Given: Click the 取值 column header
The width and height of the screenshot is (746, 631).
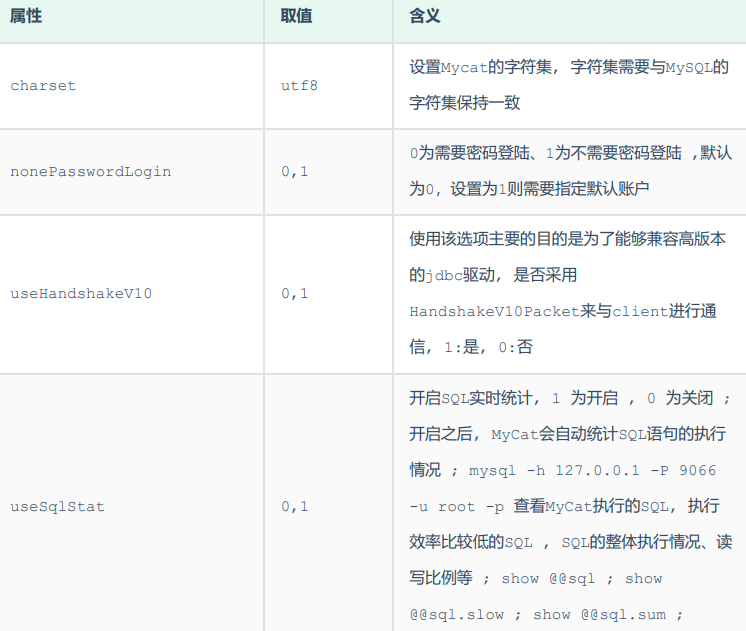Looking at the screenshot, I should click(296, 16).
